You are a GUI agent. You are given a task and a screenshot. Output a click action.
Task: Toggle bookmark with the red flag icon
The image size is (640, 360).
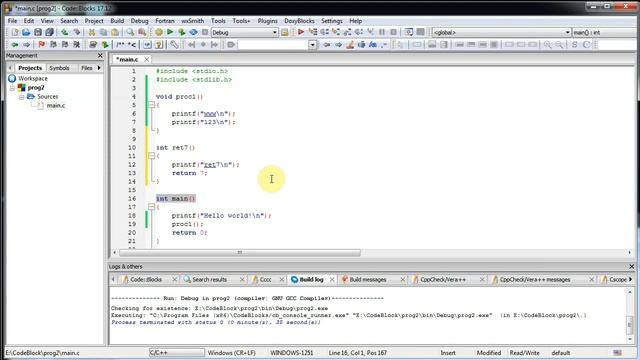point(42,44)
